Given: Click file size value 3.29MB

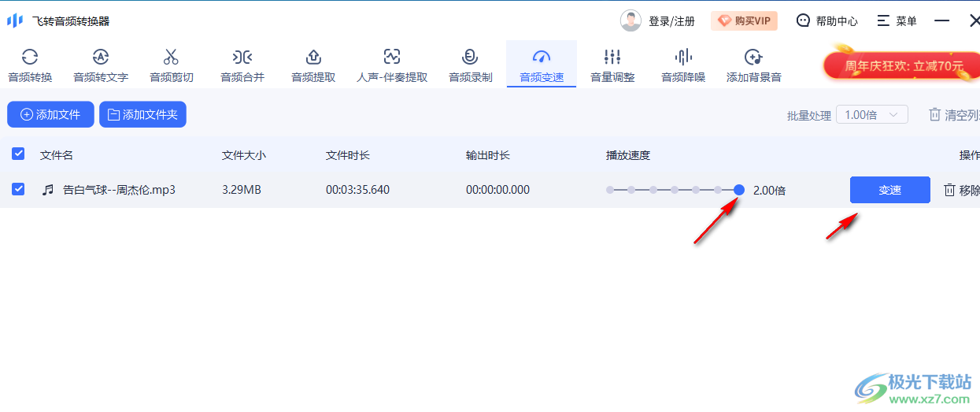Looking at the screenshot, I should click(x=242, y=190).
